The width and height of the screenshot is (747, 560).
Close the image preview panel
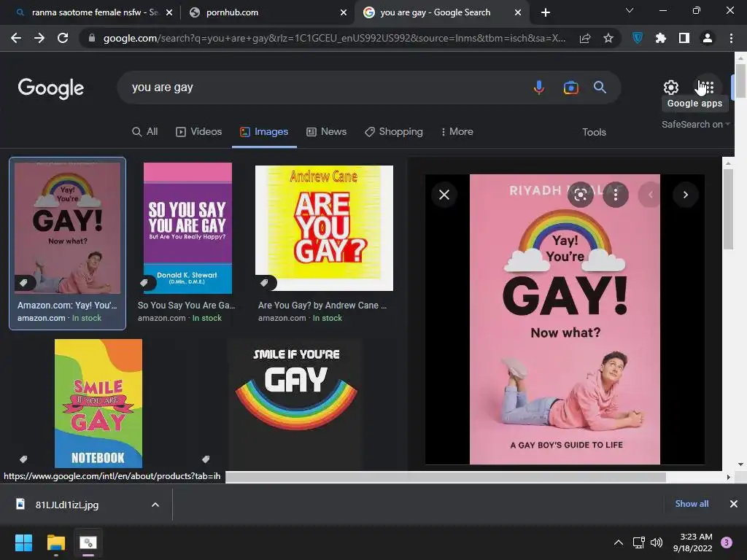pos(444,195)
